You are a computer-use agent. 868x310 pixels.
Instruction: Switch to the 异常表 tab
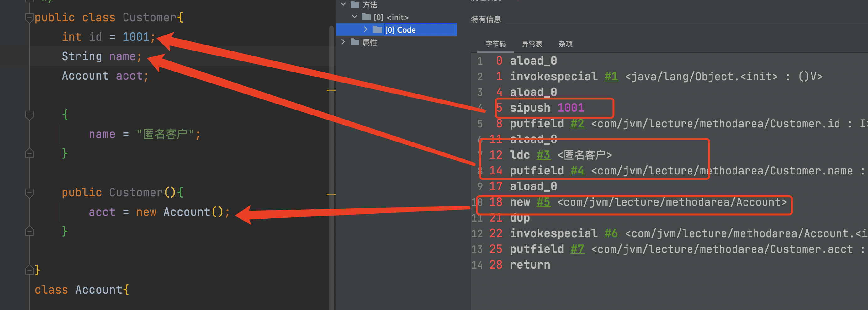point(532,44)
